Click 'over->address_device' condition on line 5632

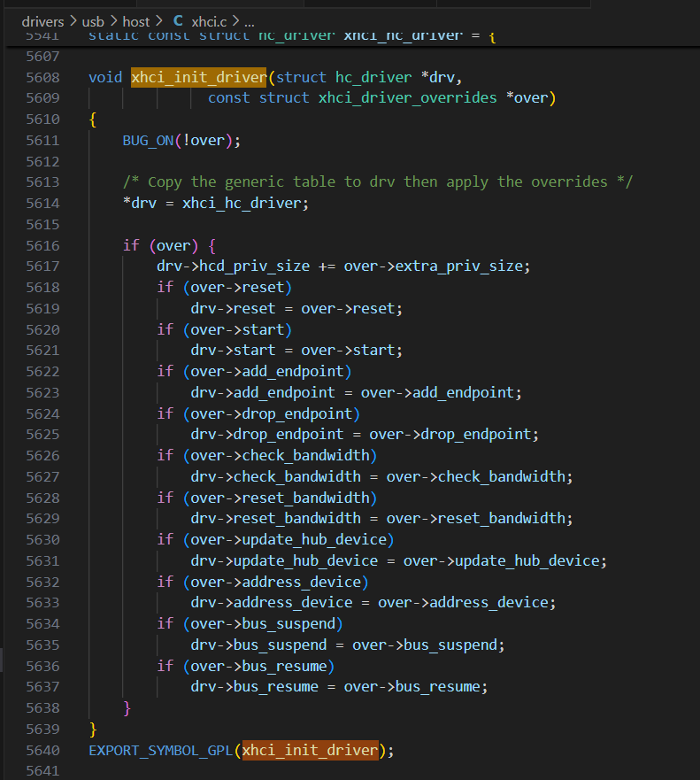275,582
